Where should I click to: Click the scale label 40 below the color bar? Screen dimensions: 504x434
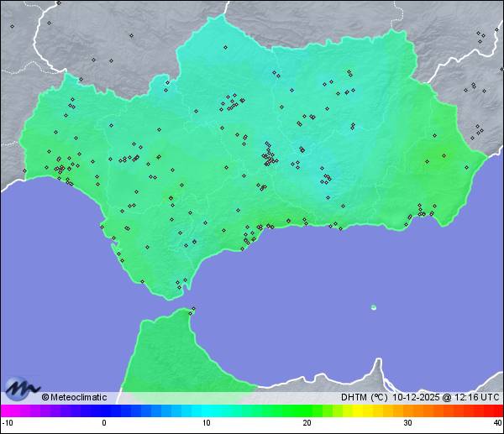point(497,423)
